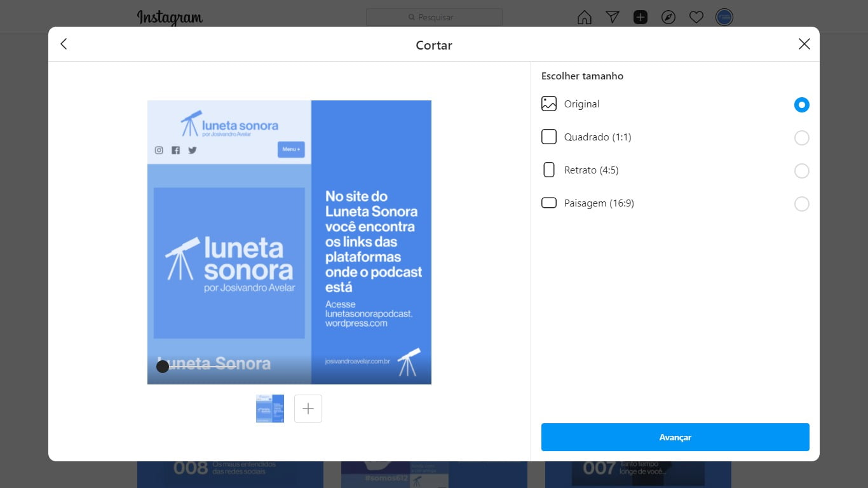The width and height of the screenshot is (868, 488).
Task: Open direct messages paper plane icon
Action: point(612,17)
